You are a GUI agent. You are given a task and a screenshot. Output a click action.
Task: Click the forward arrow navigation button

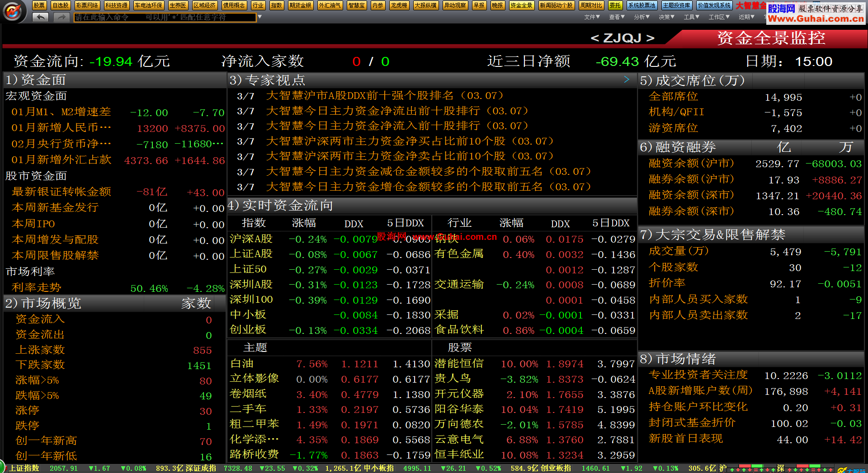click(x=61, y=17)
